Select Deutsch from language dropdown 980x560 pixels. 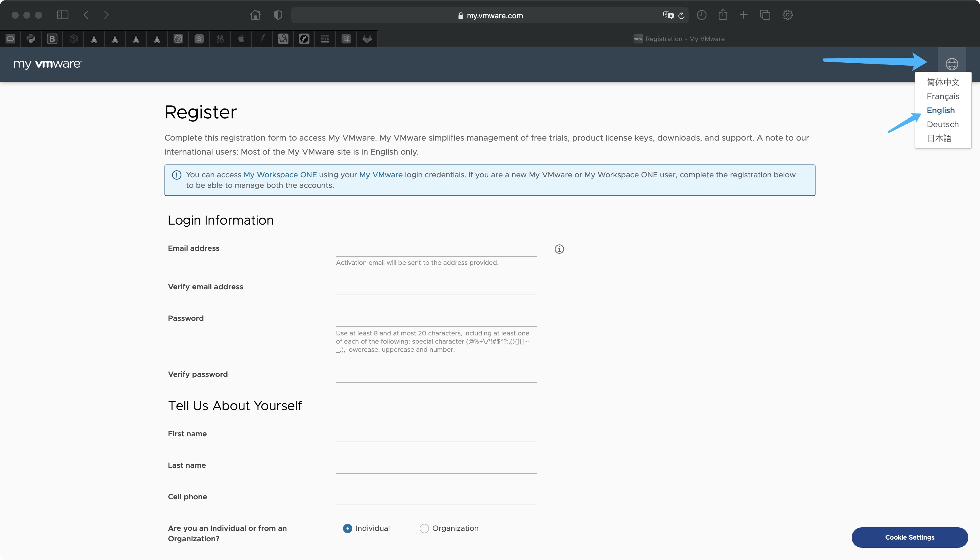944,124
